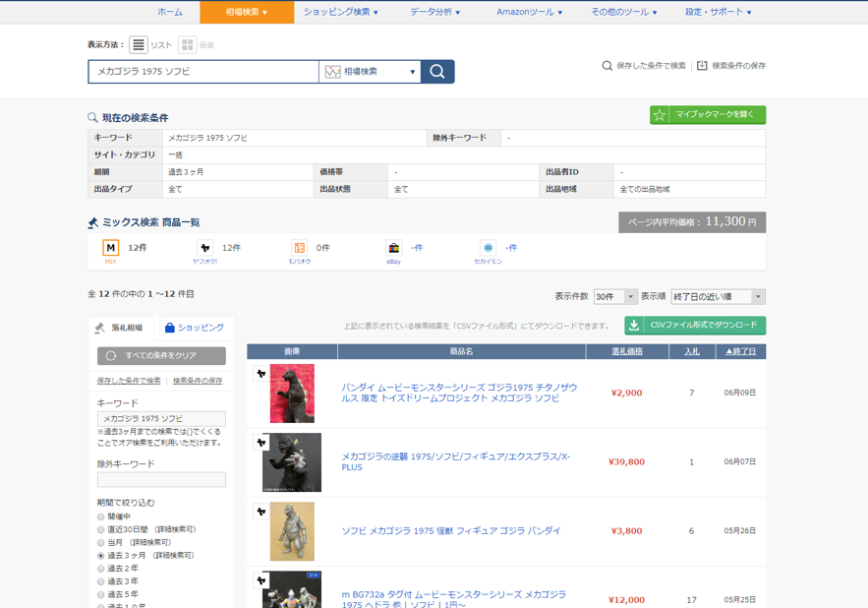Image resolution: width=868 pixels, height=608 pixels.
Task: Select 過去3ヶ月 period radio button
Action: click(x=100, y=555)
